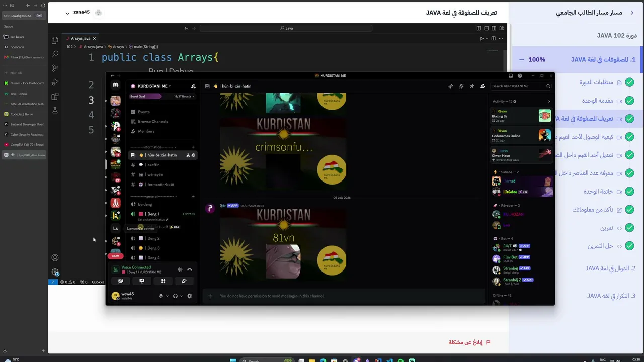The height and width of the screenshot is (362, 644).
Task: Open Rêvan's Codenames Online activity card
Action: point(521,135)
